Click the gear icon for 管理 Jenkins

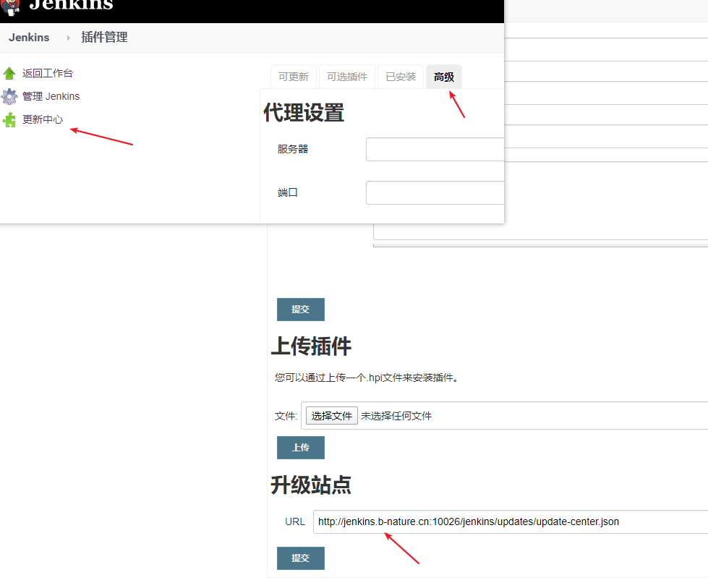point(9,96)
